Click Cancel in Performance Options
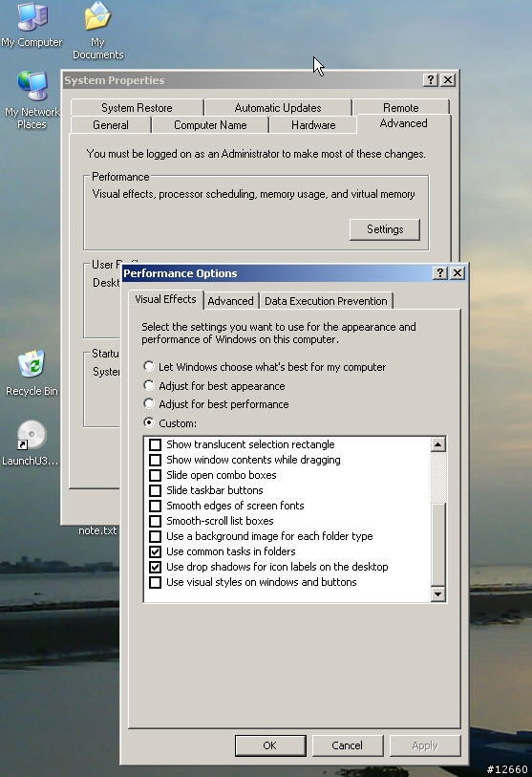 point(348,745)
